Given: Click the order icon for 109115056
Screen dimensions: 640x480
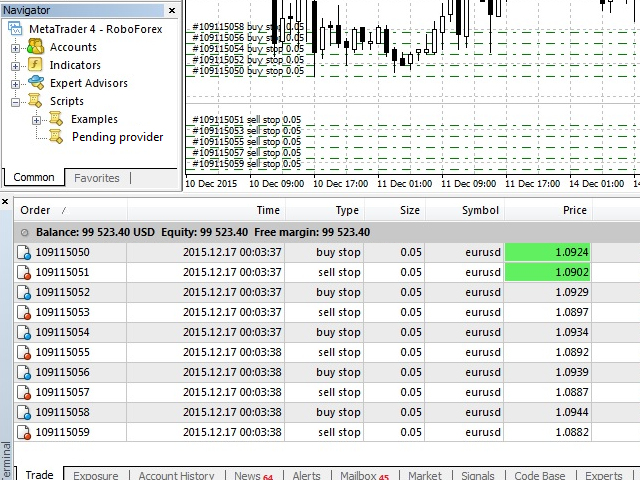Looking at the screenshot, I should point(24,372).
